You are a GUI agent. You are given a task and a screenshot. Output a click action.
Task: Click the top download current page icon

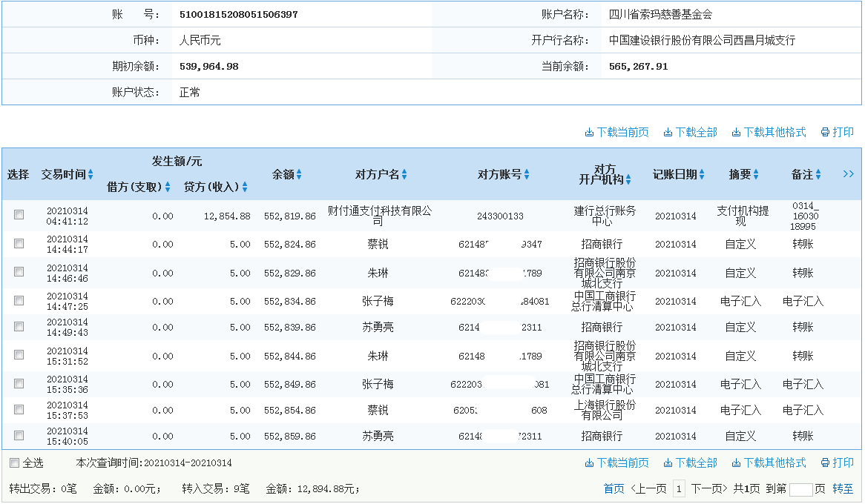[589, 133]
